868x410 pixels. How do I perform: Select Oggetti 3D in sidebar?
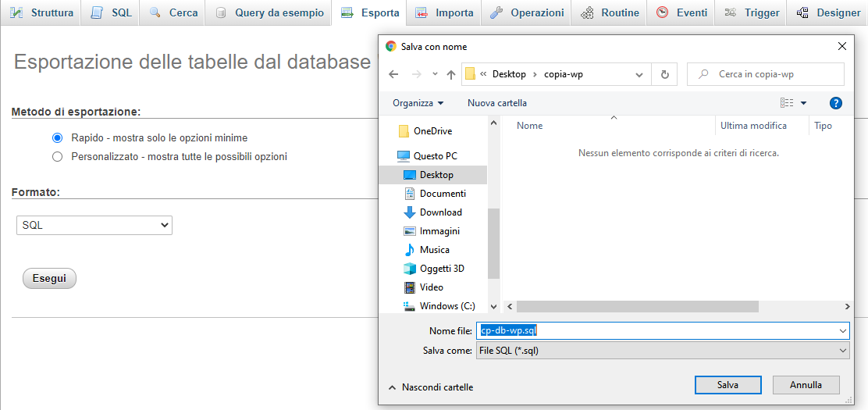click(x=441, y=269)
